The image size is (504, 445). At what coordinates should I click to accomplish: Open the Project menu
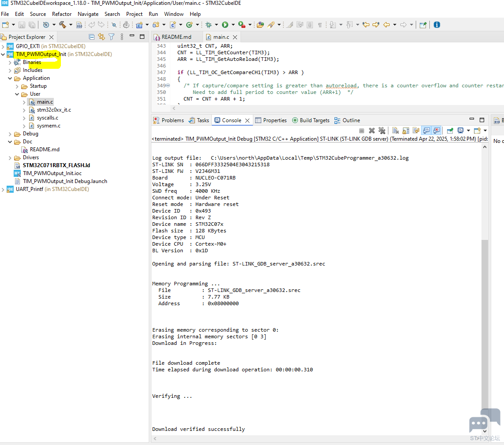(134, 14)
